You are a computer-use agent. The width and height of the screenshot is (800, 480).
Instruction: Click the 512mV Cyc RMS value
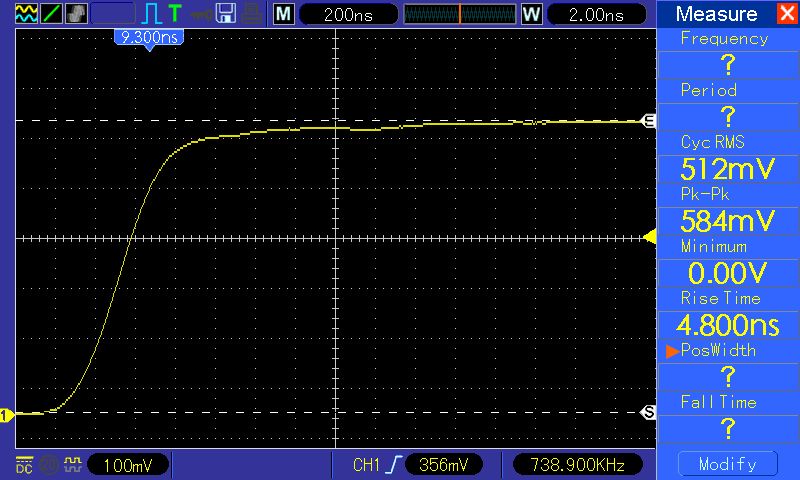click(x=728, y=169)
